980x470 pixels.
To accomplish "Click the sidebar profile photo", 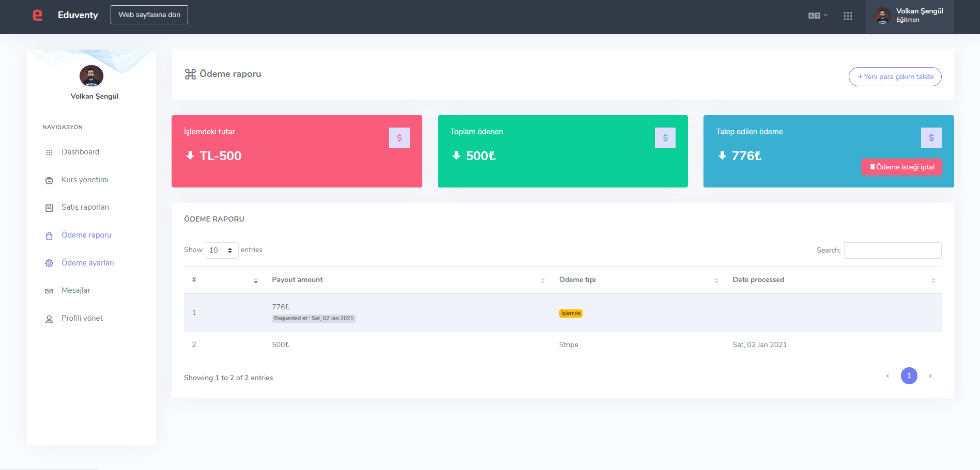I will point(91,76).
